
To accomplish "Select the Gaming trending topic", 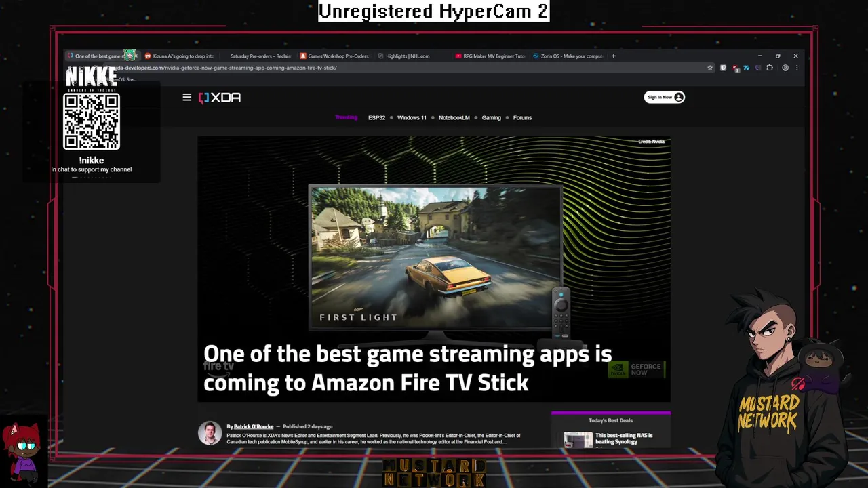I will tap(491, 118).
